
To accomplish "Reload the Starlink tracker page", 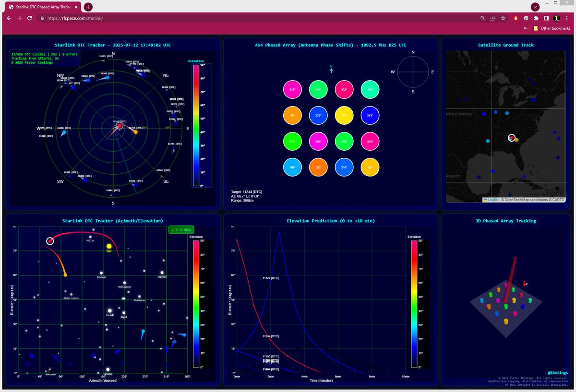I will (30, 18).
